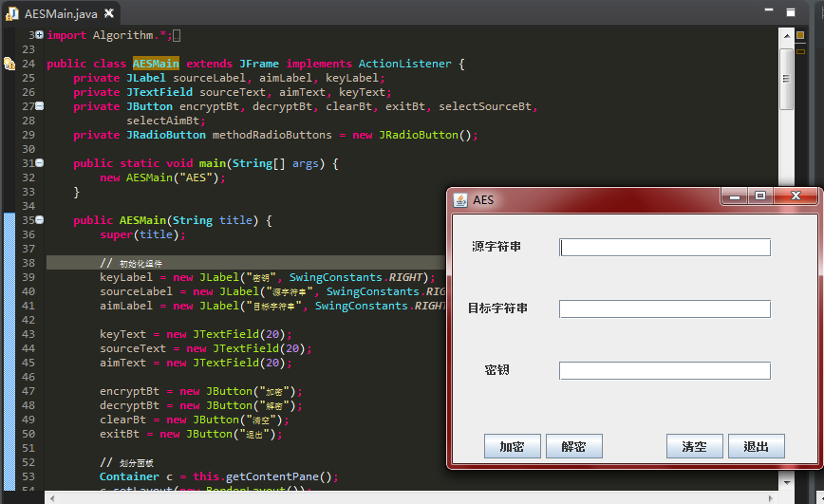Click the editor's vertical scrollbar thumb

point(787,80)
